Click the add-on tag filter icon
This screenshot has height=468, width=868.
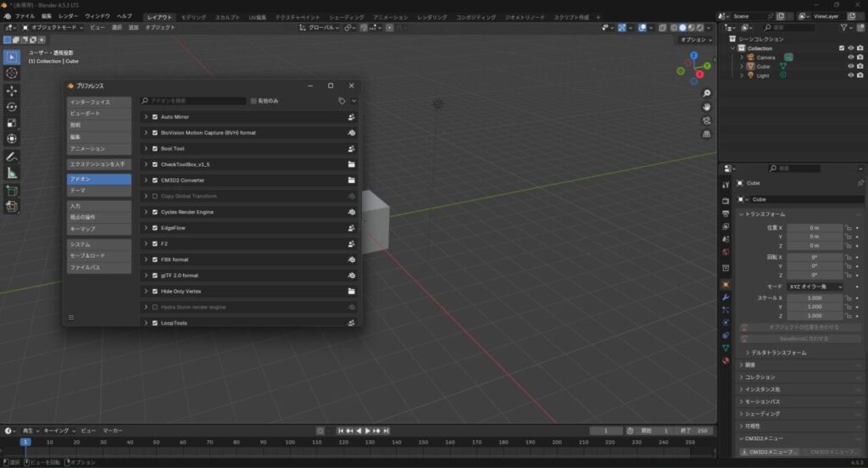pyautogui.click(x=342, y=101)
